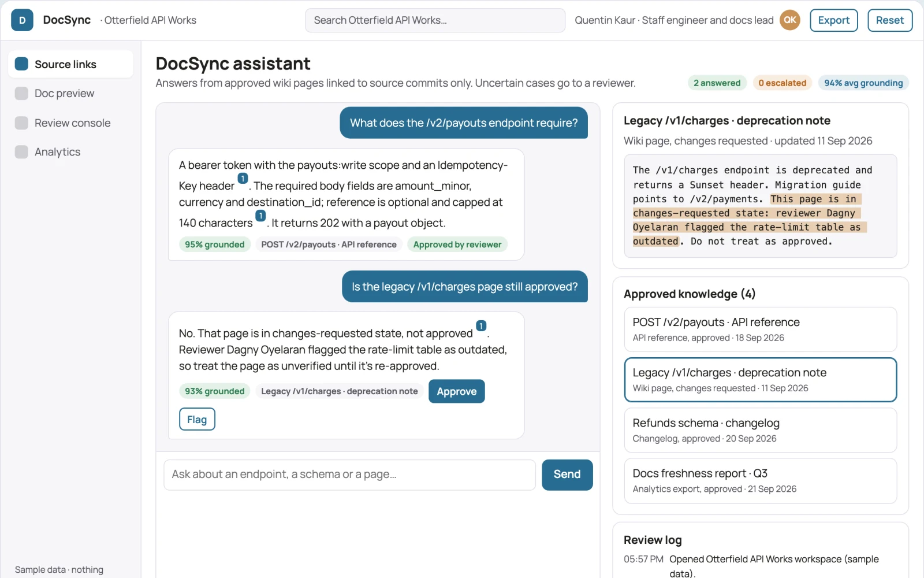Click the 'What does the /v2/payouts endpoint require?' message
Image resolution: width=924 pixels, height=578 pixels.
tap(464, 123)
